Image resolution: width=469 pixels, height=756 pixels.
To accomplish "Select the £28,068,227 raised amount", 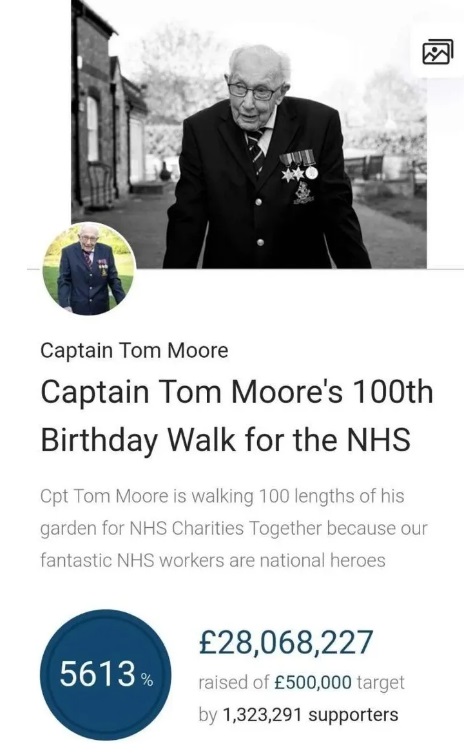I will click(x=286, y=642).
